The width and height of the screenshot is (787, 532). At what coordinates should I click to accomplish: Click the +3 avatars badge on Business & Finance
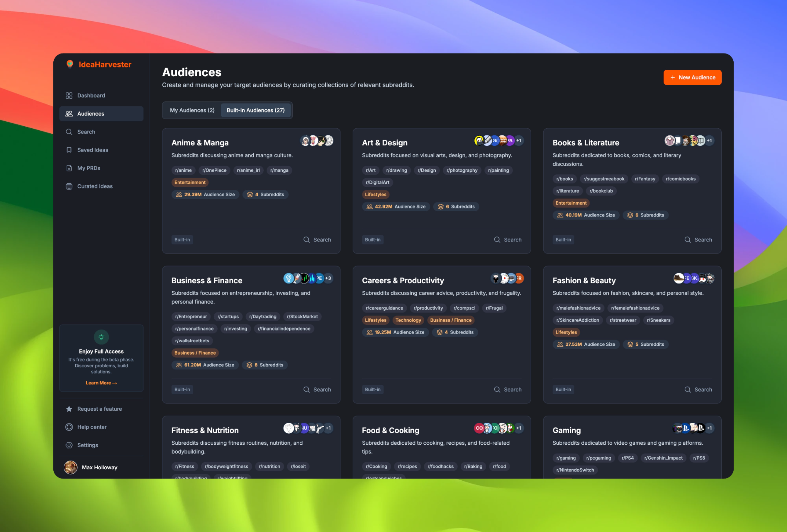pos(328,278)
